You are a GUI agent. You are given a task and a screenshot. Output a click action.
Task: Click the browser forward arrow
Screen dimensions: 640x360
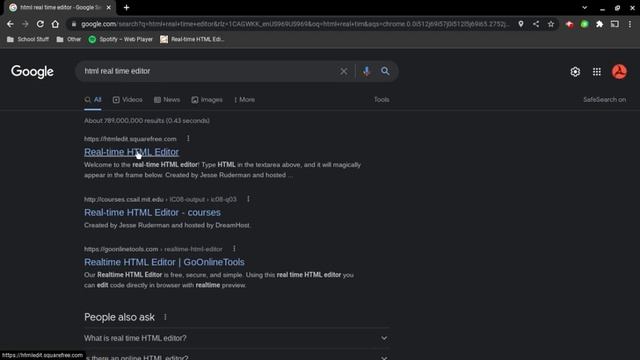click(25, 24)
